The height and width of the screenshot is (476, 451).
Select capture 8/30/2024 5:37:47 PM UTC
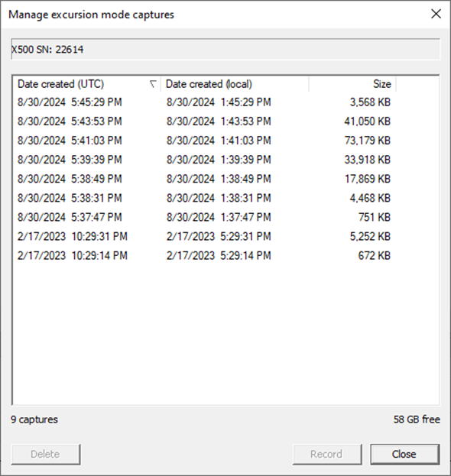tap(70, 217)
